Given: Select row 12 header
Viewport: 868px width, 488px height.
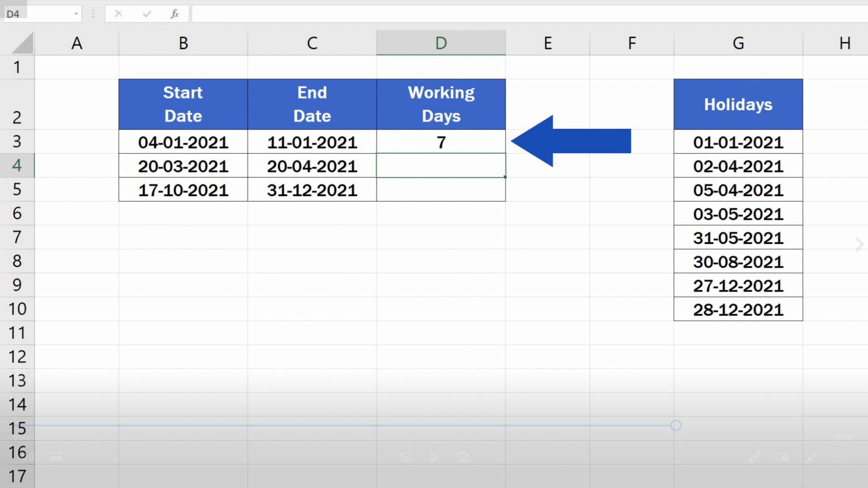Looking at the screenshot, I should pos(17,357).
